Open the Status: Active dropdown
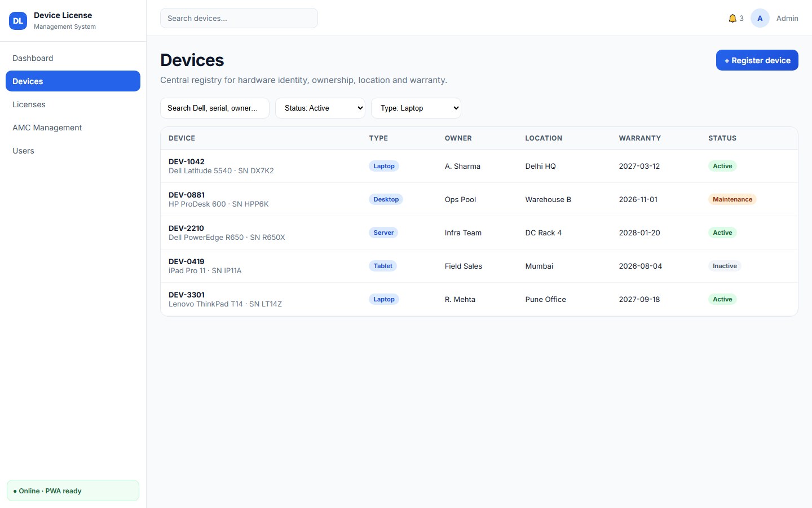 [320, 108]
